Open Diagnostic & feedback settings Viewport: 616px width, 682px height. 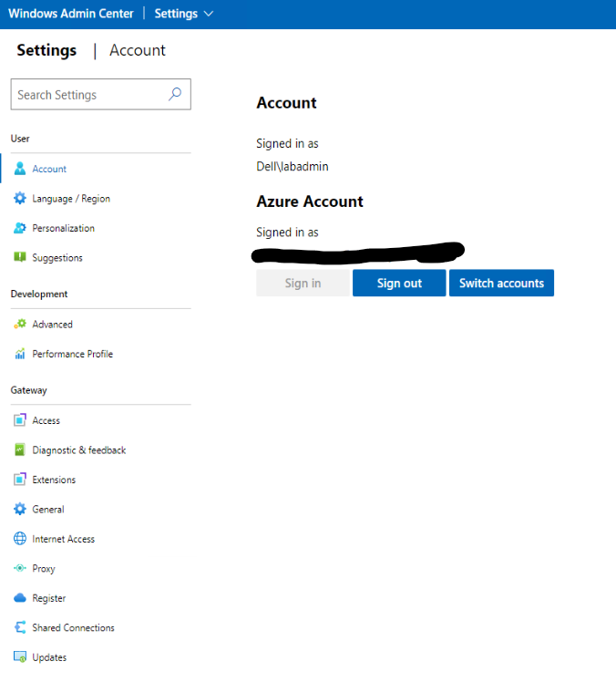point(78,450)
